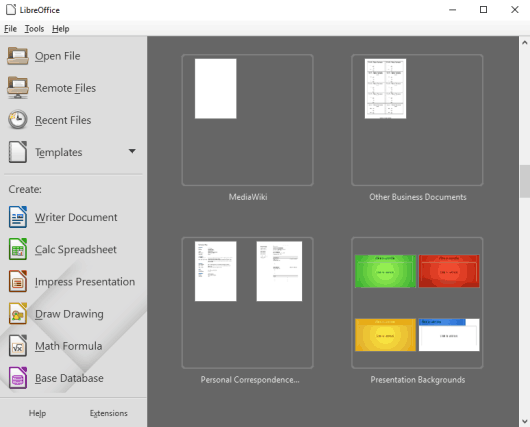Click the scrollbar down arrow
The image size is (530, 427).
click(525, 421)
